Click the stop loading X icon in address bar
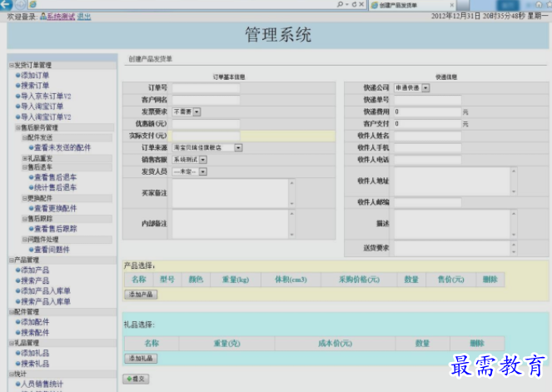 361,4
